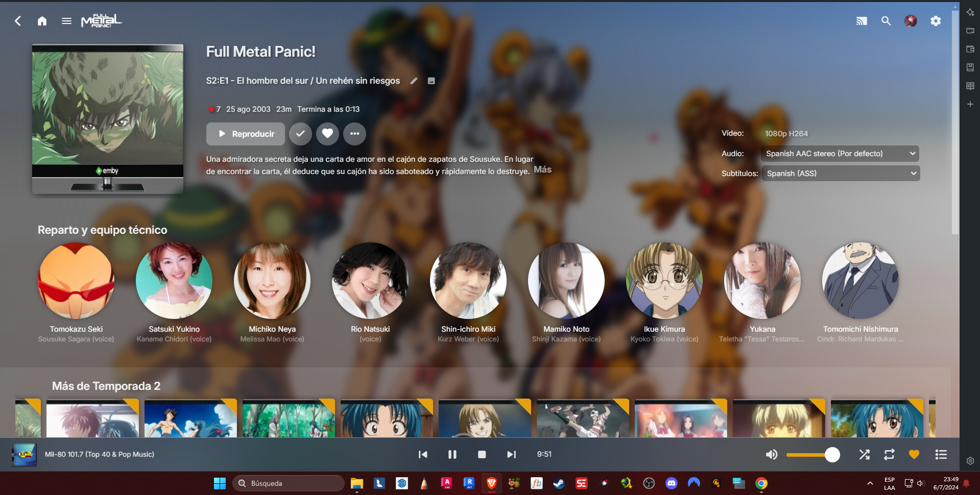This screenshot has width=980, height=495.
Task: Go to the home icon
Action: 42,21
